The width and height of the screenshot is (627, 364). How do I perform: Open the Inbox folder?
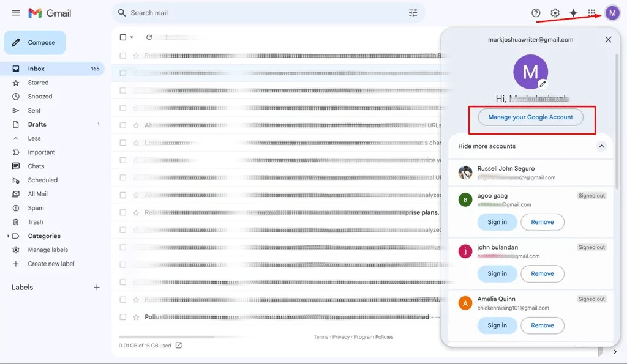tap(53, 69)
